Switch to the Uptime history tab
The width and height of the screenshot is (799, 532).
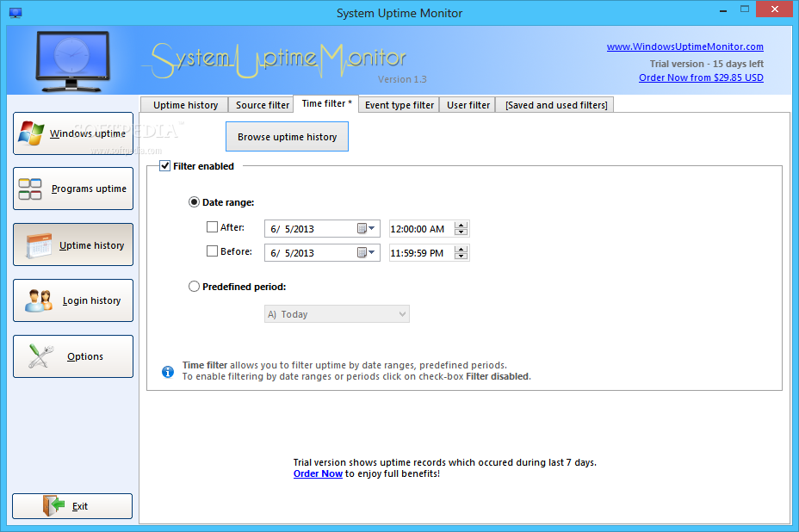pos(185,105)
